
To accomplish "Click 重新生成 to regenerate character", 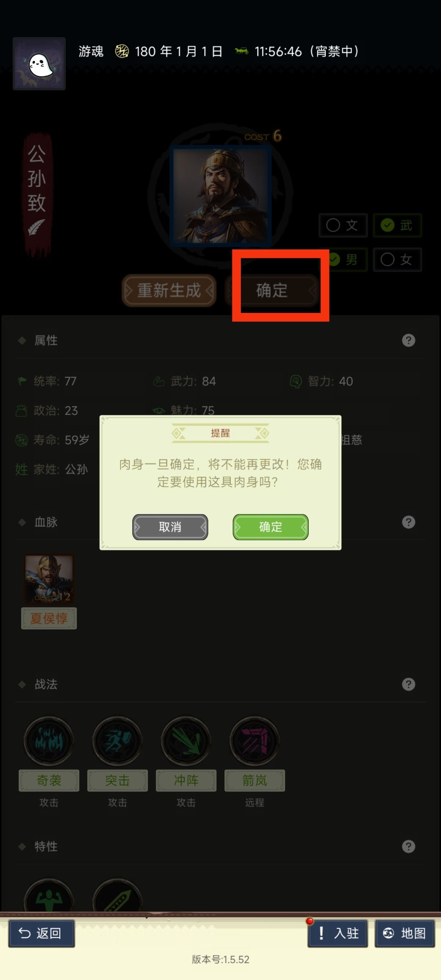I will coord(169,290).
